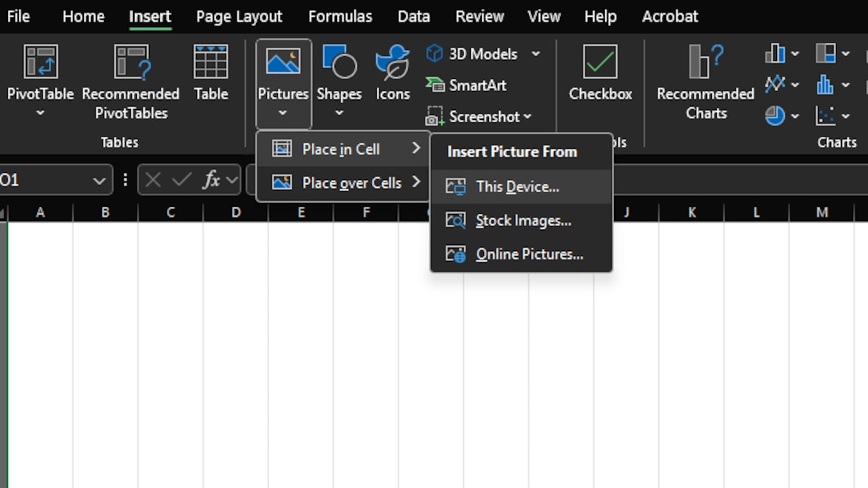Click the Stock Images search icon
This screenshot has height=488, width=868.
coord(456,221)
